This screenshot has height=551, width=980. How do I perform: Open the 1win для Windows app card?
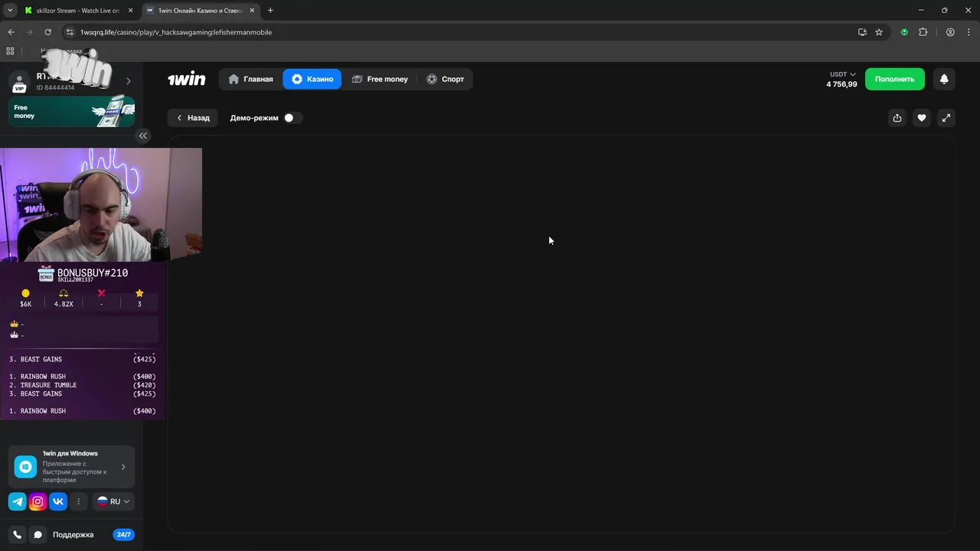click(71, 467)
